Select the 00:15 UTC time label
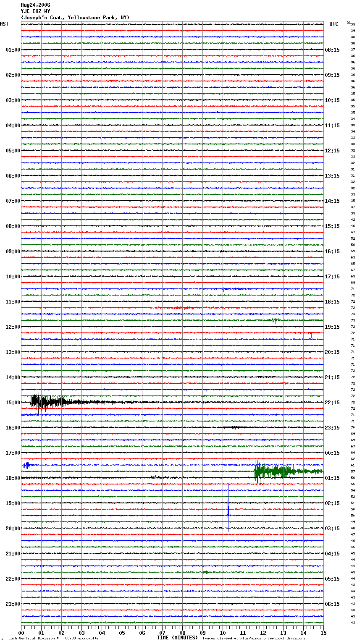This screenshot has height=644, width=357. click(x=332, y=453)
